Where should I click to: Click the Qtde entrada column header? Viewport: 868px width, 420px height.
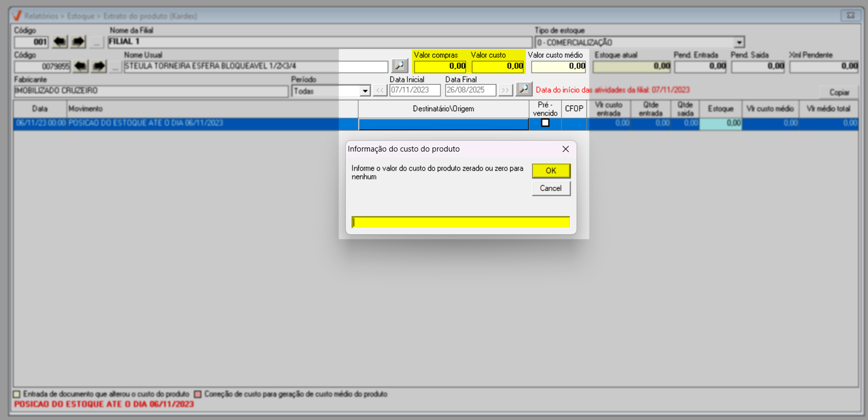[651, 109]
